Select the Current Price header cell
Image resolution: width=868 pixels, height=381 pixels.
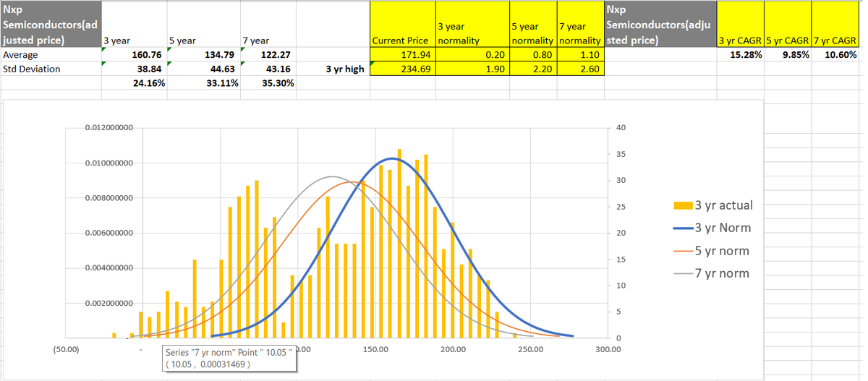click(402, 25)
